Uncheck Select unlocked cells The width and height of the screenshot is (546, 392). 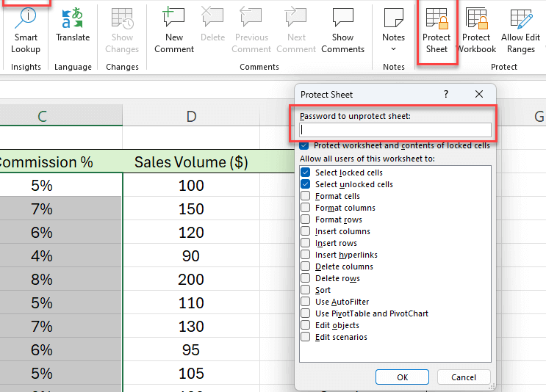(306, 184)
